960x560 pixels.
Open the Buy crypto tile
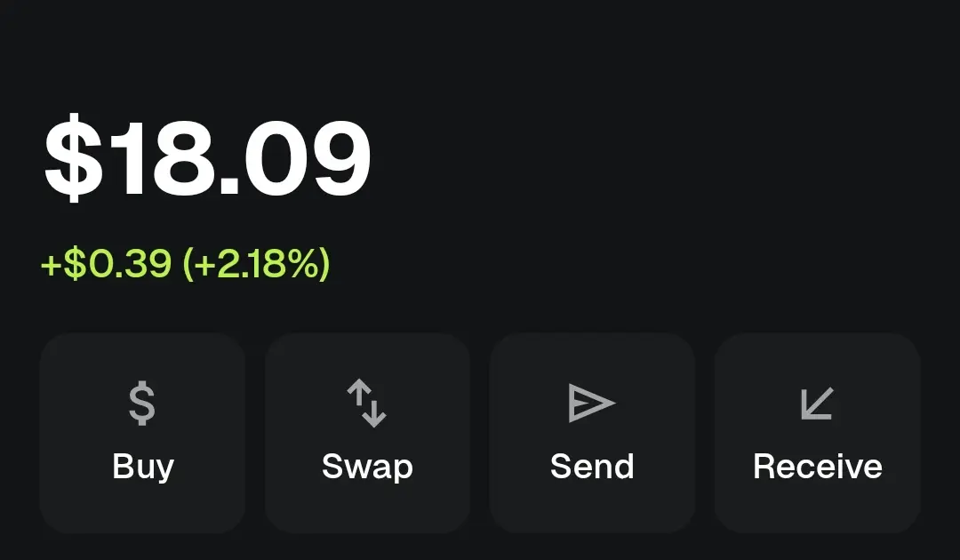pos(142,433)
